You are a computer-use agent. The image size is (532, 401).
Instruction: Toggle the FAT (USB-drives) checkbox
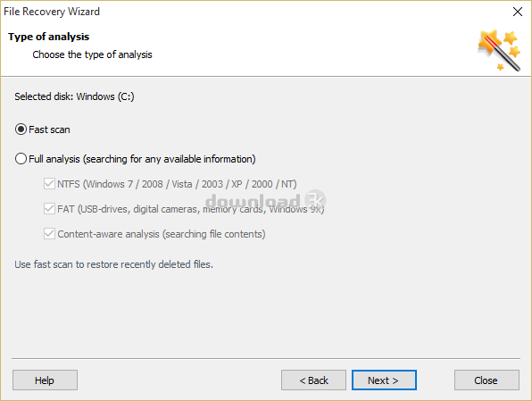[x=49, y=208]
